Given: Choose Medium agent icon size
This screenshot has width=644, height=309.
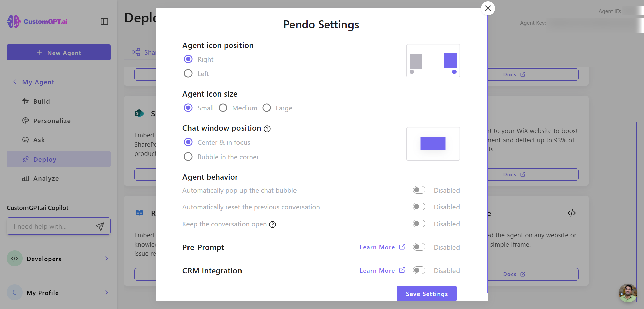Looking at the screenshot, I should pyautogui.click(x=223, y=108).
